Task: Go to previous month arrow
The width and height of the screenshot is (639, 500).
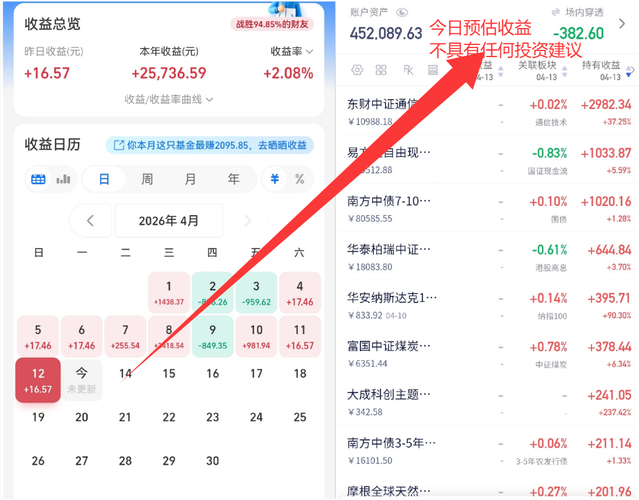Action: click(x=90, y=221)
